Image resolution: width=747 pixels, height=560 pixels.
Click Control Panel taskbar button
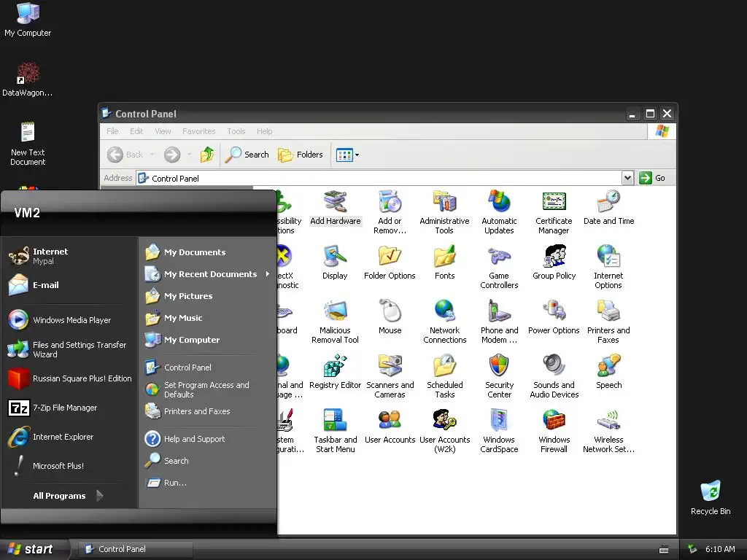point(135,549)
